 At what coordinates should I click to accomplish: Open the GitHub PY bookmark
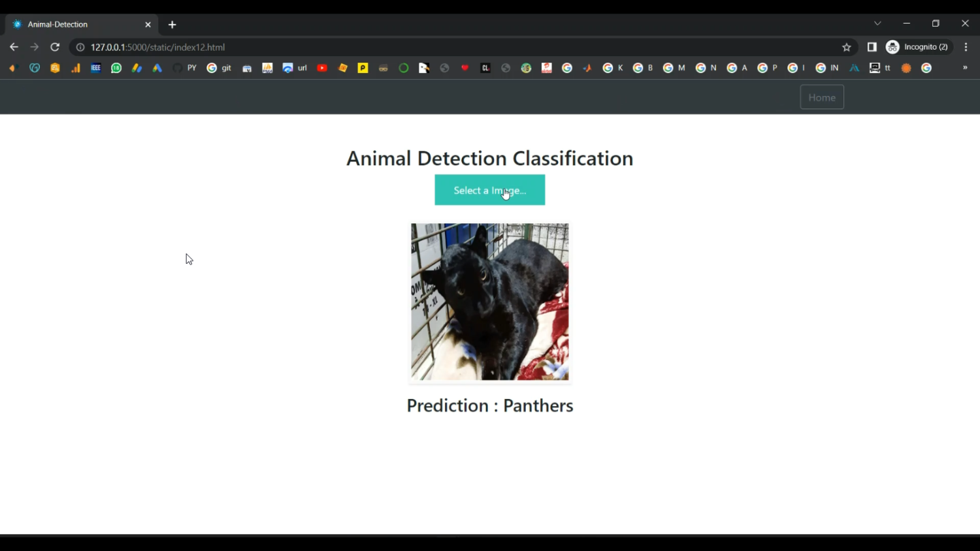point(184,68)
